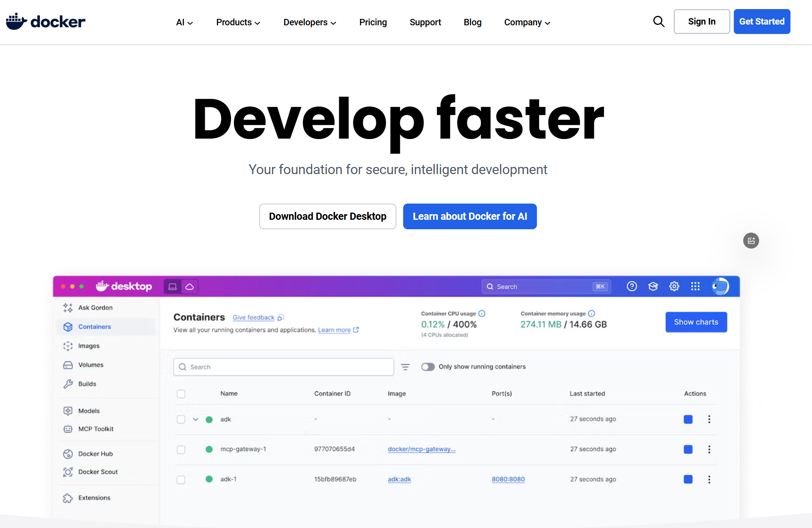Expand the AI menu

click(x=184, y=22)
